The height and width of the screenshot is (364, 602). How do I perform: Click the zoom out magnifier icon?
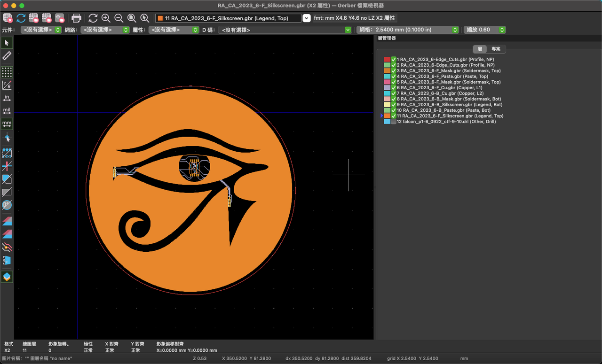pyautogui.click(x=119, y=18)
